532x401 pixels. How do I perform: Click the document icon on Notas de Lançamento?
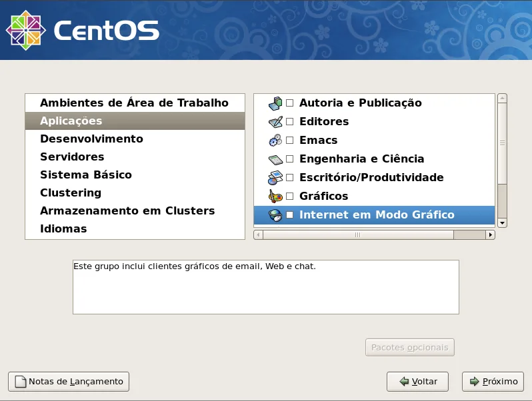(x=21, y=382)
